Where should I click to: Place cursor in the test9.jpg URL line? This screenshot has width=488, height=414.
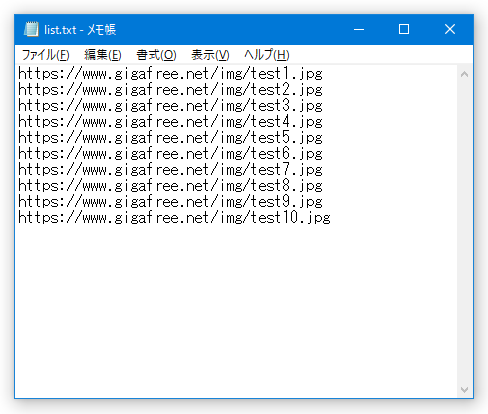coord(170,202)
